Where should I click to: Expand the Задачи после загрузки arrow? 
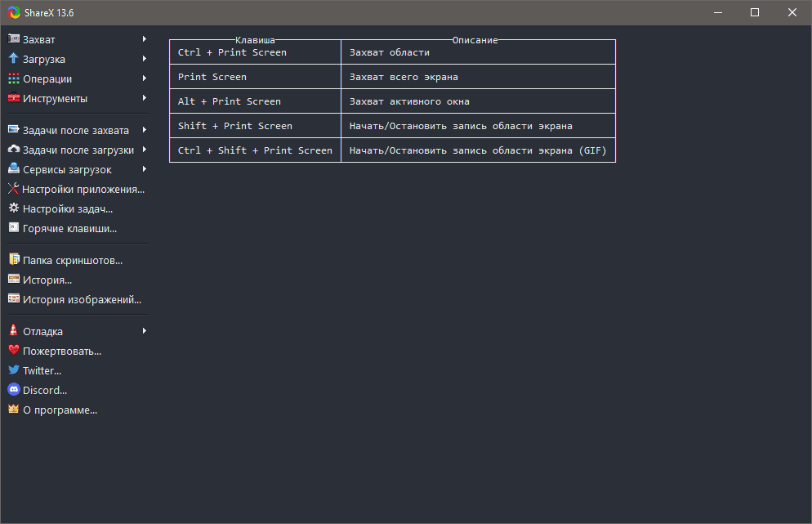tap(145, 150)
